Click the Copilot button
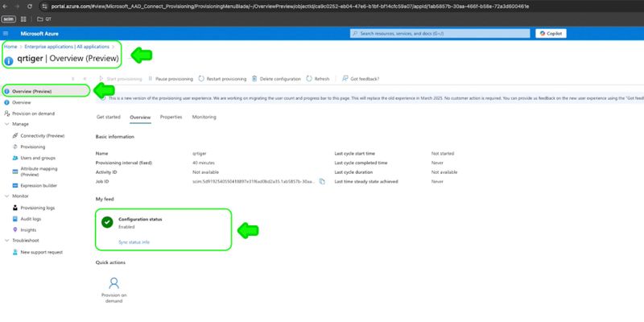644x322 pixels. click(551, 33)
